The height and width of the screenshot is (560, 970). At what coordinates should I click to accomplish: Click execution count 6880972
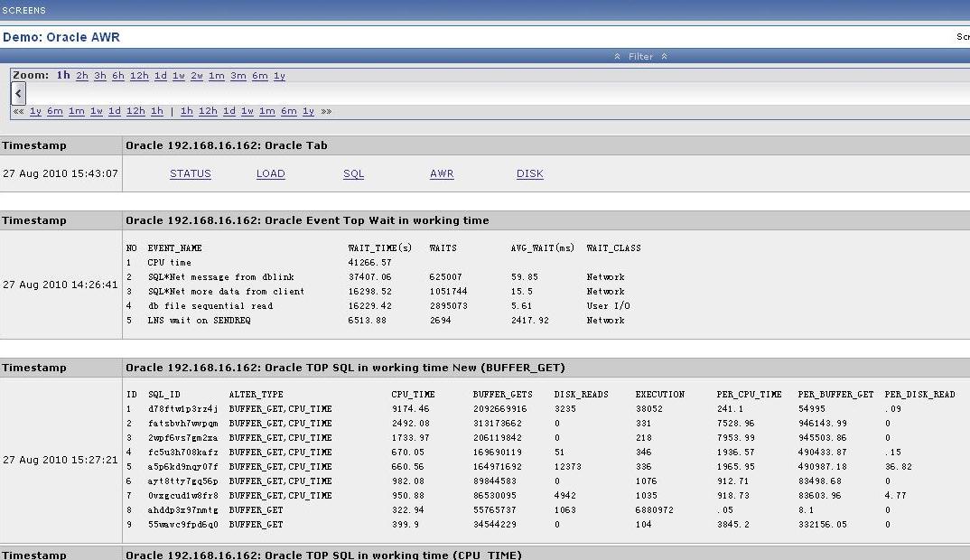click(657, 510)
